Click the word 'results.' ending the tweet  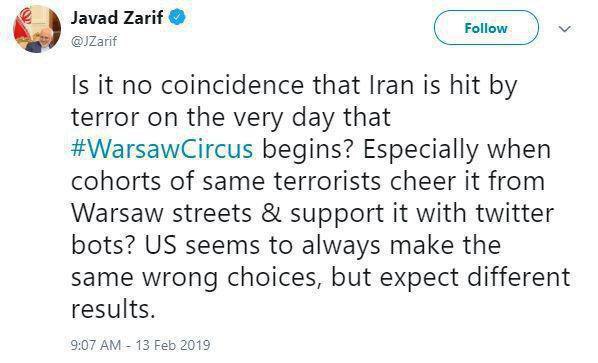click(113, 309)
